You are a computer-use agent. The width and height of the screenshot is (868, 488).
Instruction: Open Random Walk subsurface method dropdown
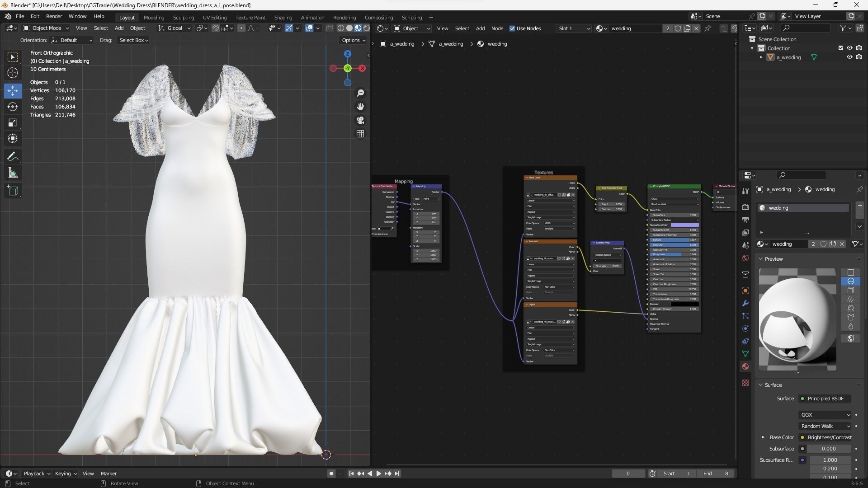825,426
